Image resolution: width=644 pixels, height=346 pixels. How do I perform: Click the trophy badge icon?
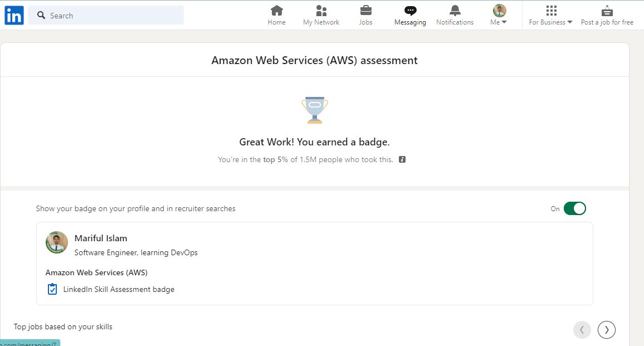click(x=315, y=110)
